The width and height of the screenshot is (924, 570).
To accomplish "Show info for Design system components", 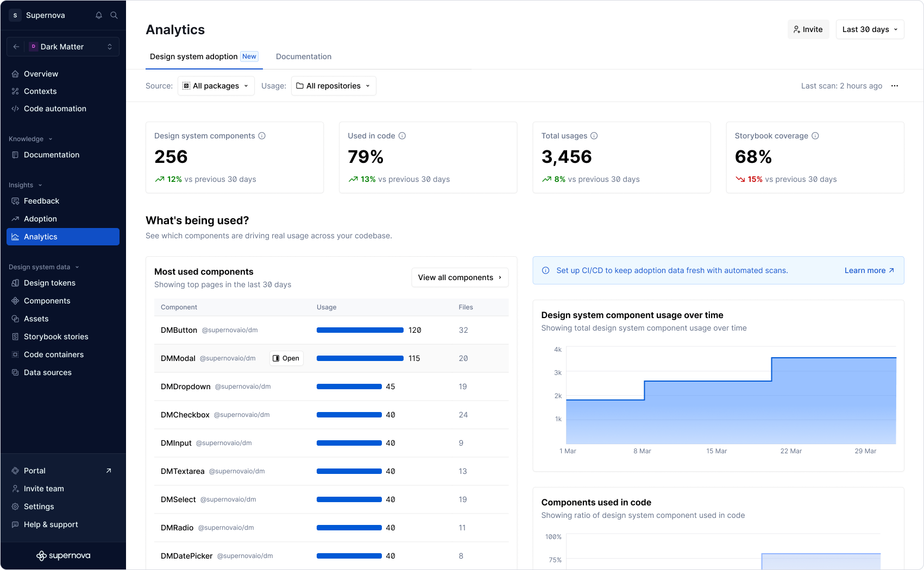I will pos(262,136).
